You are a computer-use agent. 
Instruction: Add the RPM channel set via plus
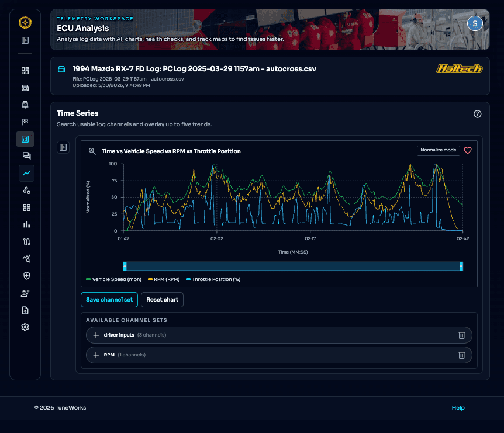pyautogui.click(x=96, y=355)
